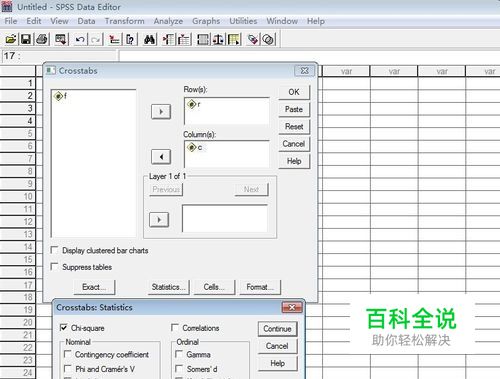Select row 3 header in Data Editor
Screen dimensions: 500x379
(x=18, y=108)
